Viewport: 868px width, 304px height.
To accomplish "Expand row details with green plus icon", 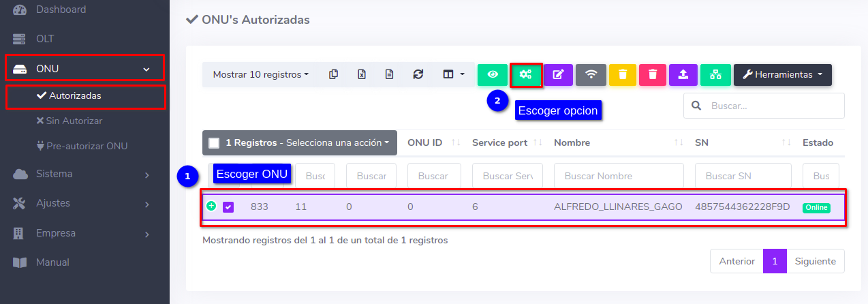I will pos(211,206).
